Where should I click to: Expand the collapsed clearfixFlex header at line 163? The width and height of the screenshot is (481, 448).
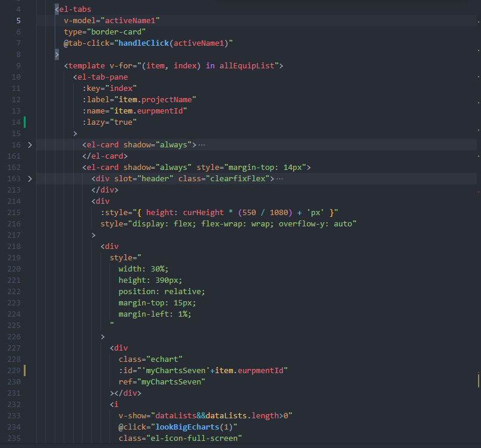click(30, 178)
